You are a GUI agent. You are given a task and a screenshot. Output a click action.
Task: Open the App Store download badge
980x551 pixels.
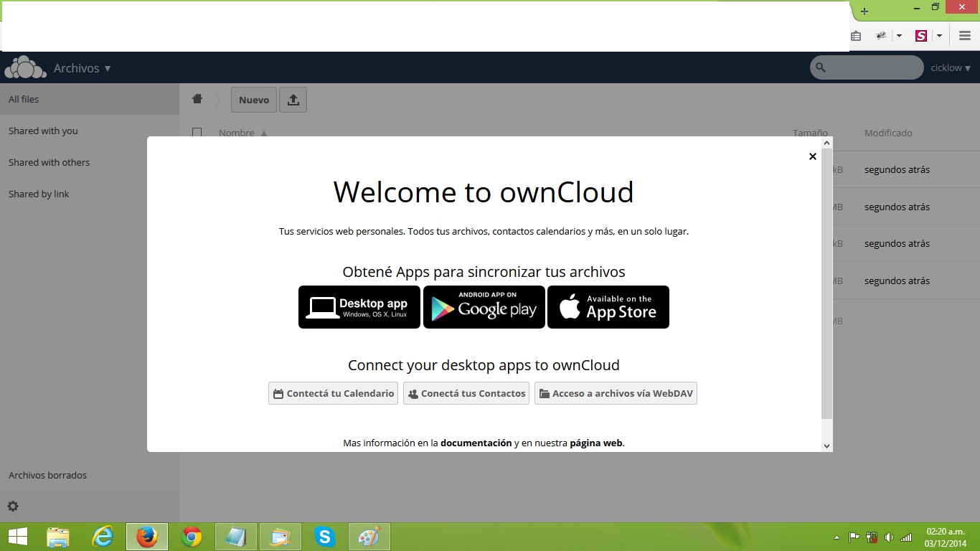point(608,307)
